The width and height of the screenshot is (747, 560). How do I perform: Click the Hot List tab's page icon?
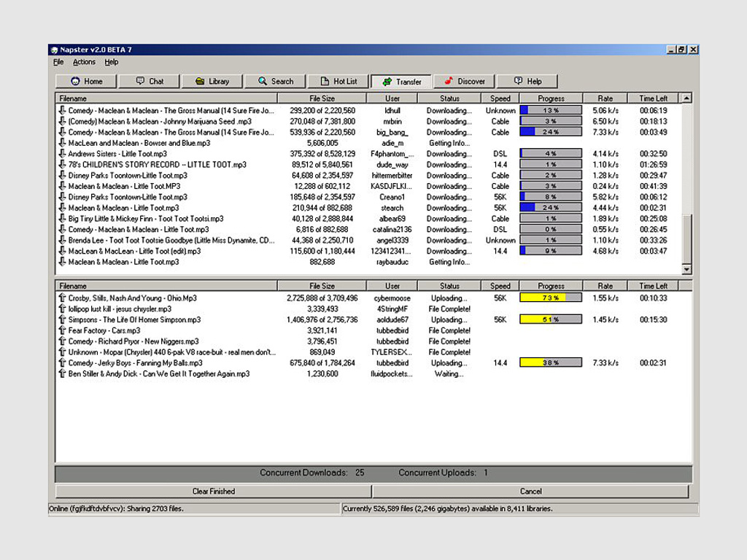(325, 81)
